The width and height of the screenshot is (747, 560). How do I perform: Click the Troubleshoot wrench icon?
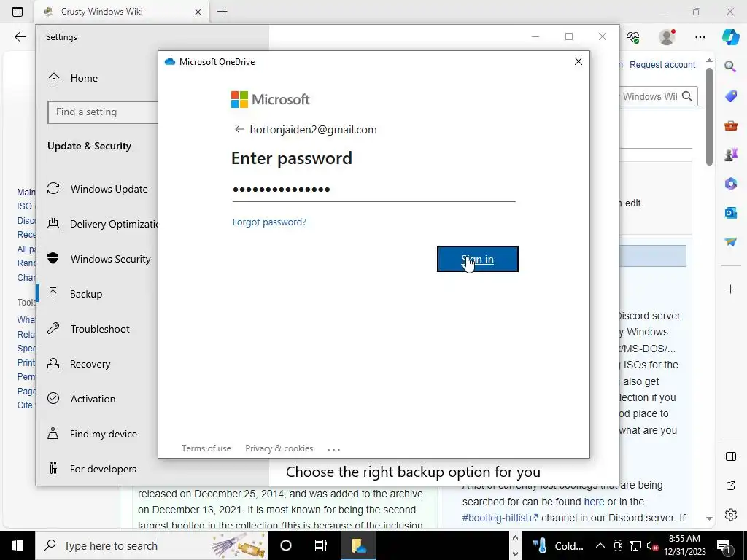[53, 328]
